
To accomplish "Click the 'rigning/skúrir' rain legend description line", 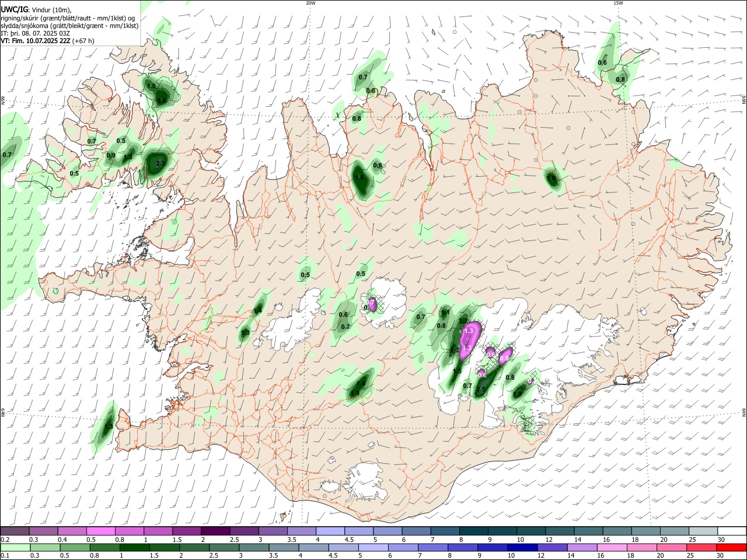I will [x=68, y=18].
